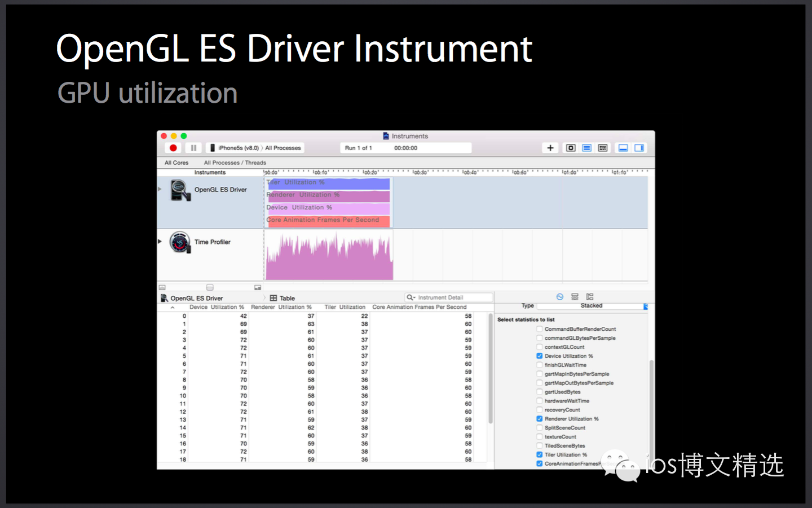Enable the contextGLCount statistic

coord(540,347)
